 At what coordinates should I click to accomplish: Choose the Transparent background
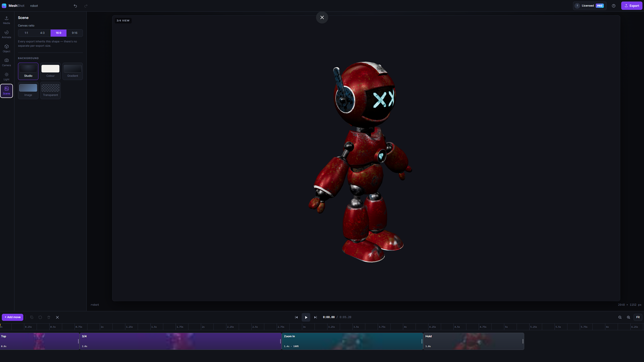(50, 91)
